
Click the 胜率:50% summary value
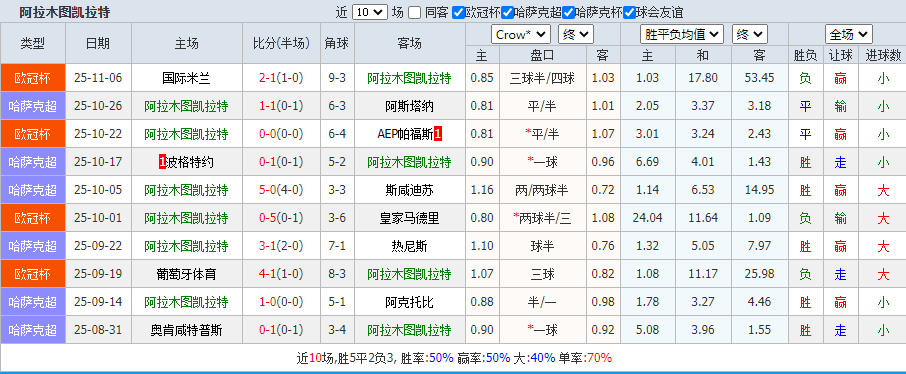(427, 358)
